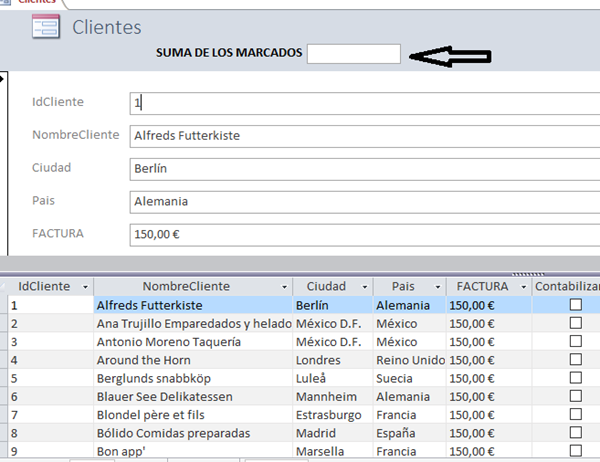Screen dimensions: 600x462
Task: Tick Contabilizar checkbox for Bólido Comidas
Action: click(575, 433)
